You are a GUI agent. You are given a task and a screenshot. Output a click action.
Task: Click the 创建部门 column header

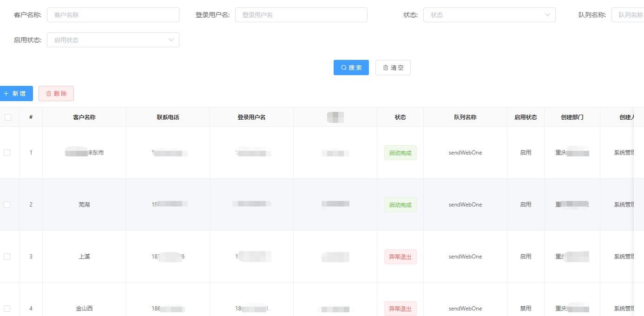[572, 117]
